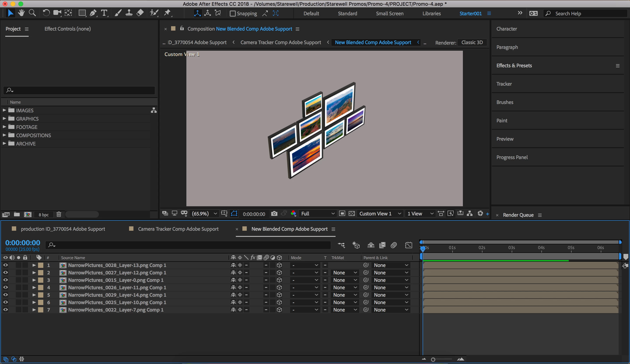Enable the Snapping checkbox

click(x=233, y=14)
